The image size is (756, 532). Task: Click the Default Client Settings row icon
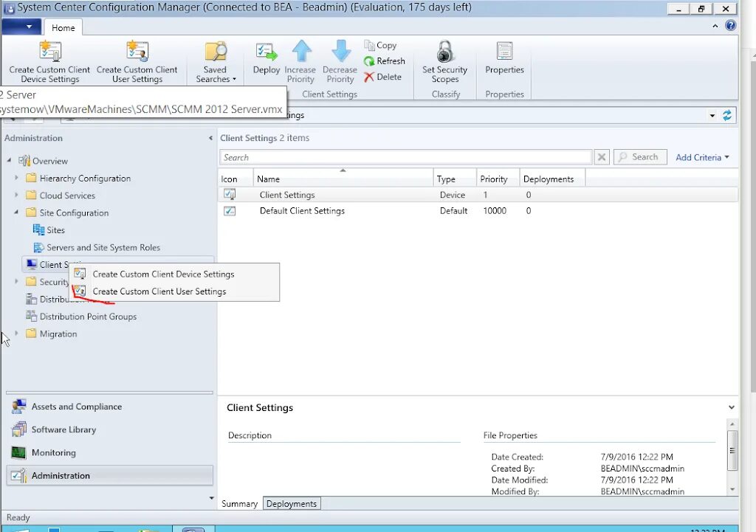click(x=230, y=210)
